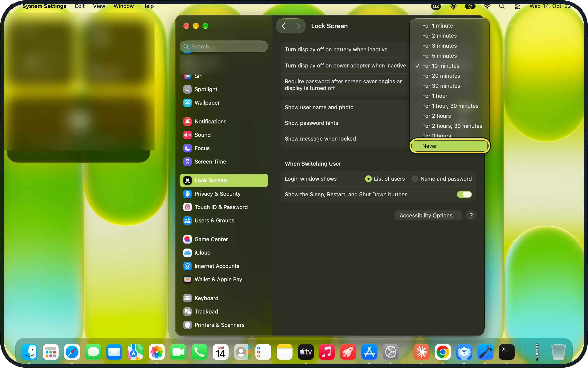Open the Edit menu in menu bar
Viewport: 588px width, 368px height.
pos(80,6)
